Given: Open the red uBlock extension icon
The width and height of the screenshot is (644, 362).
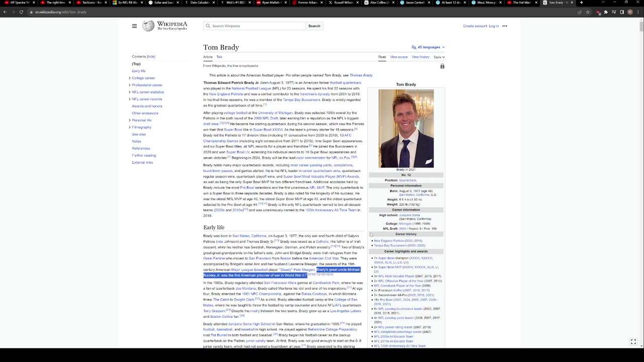Looking at the screenshot, I should pyautogui.click(x=598, y=12).
